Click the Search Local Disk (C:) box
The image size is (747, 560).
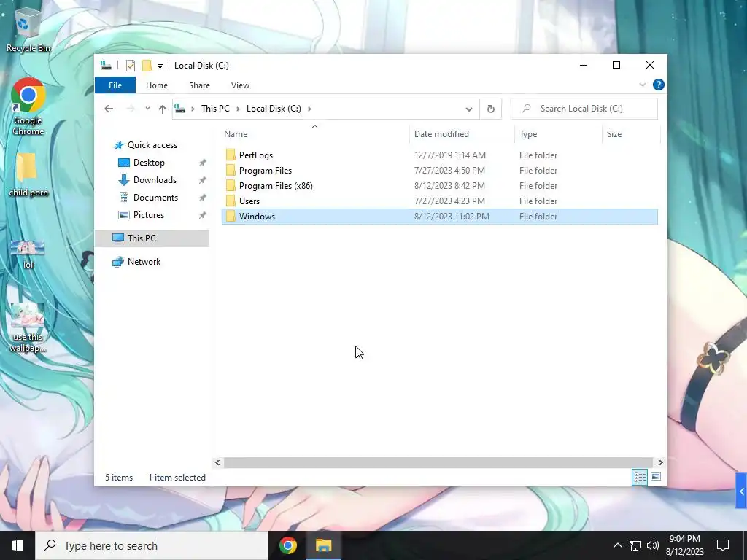coord(584,109)
